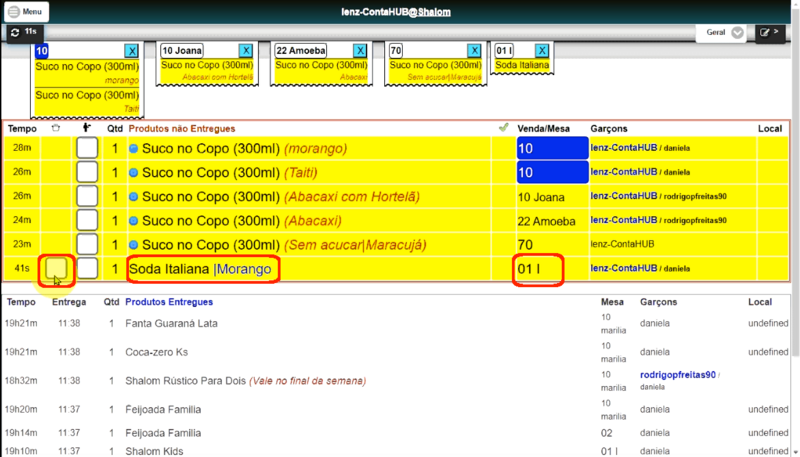Viewport: 800px width, 457px height.
Task: Check delivery box for morango juice row
Action: 87,148
